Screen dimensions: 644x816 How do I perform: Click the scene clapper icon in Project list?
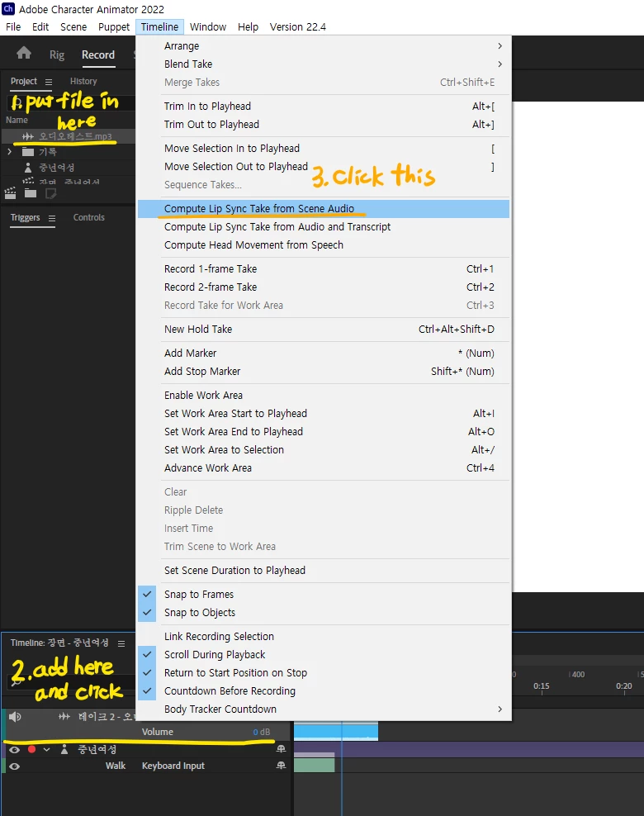pos(28,181)
